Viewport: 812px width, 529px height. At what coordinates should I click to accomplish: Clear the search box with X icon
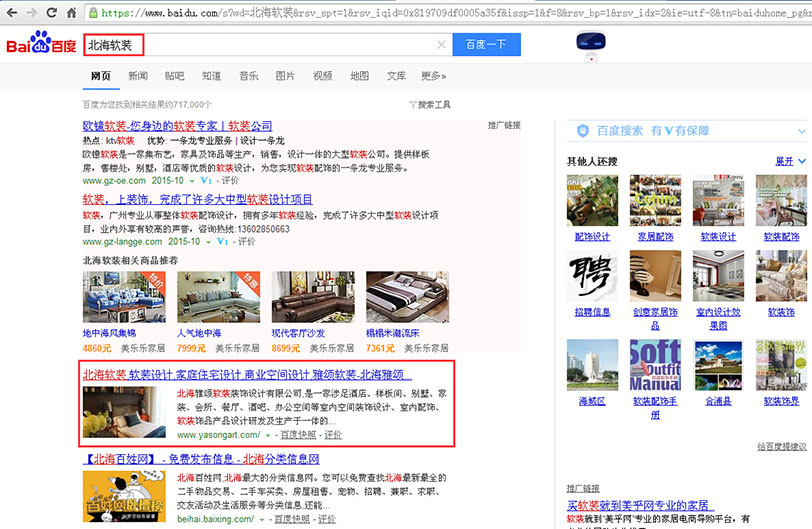(x=441, y=45)
